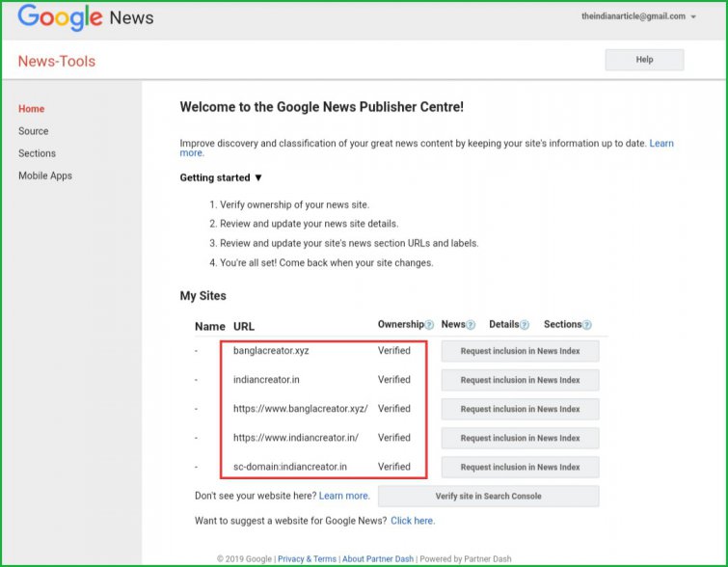Image resolution: width=728 pixels, height=567 pixels.
Task: Click Verify site in Search Console button
Action: (489, 496)
